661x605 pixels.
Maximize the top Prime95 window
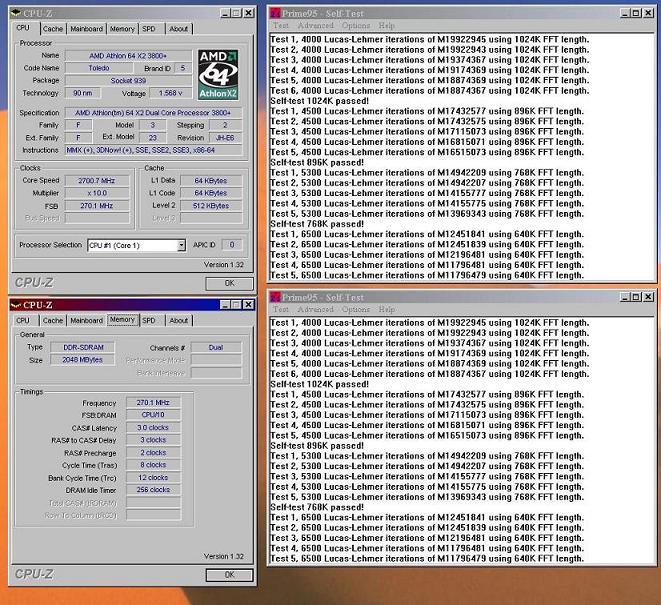[636, 13]
